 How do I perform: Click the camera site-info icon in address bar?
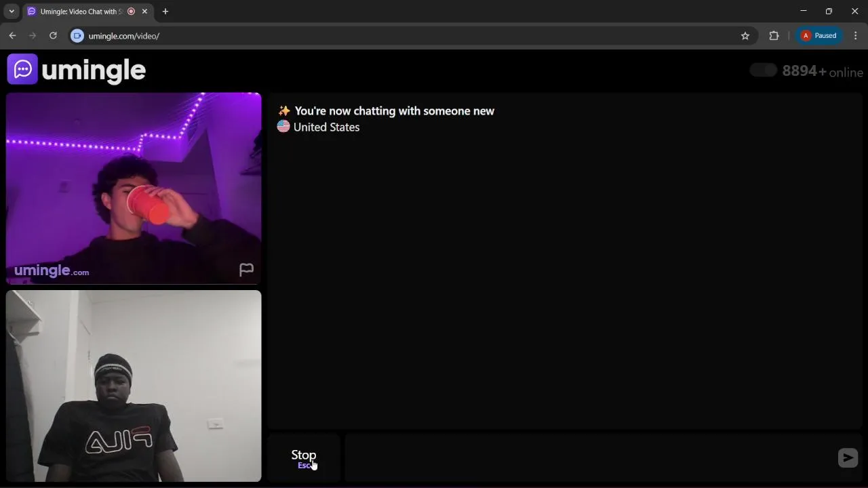[77, 36]
